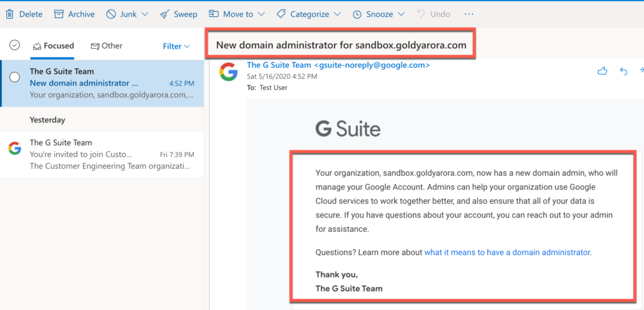This screenshot has height=310, width=644.
Task: Click sender name gsuite-noreply@google.com
Action: click(x=338, y=65)
